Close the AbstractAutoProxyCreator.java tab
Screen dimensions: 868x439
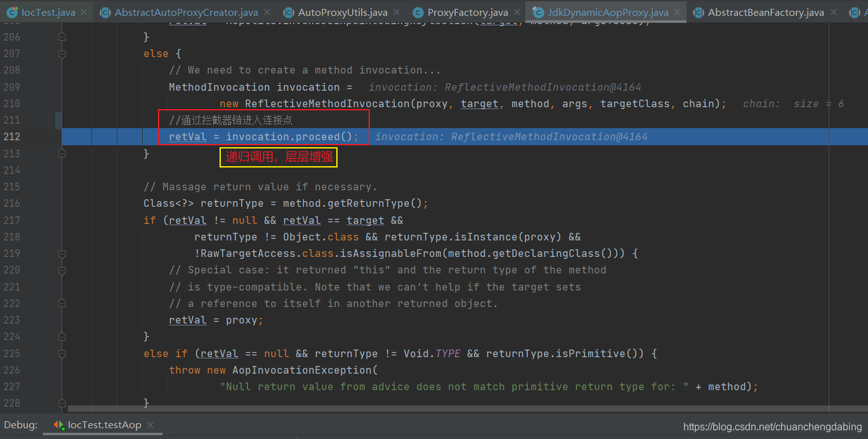(266, 13)
